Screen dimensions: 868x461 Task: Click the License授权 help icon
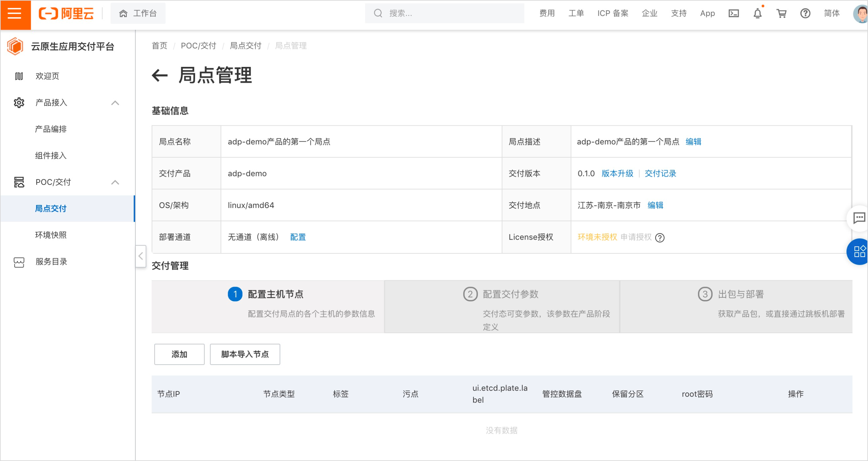(660, 238)
